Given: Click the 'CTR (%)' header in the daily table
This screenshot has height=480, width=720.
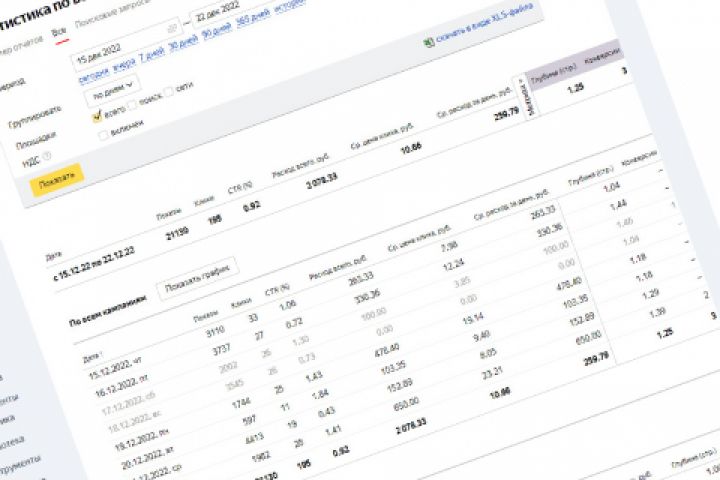Looking at the screenshot, I should pos(277,290).
